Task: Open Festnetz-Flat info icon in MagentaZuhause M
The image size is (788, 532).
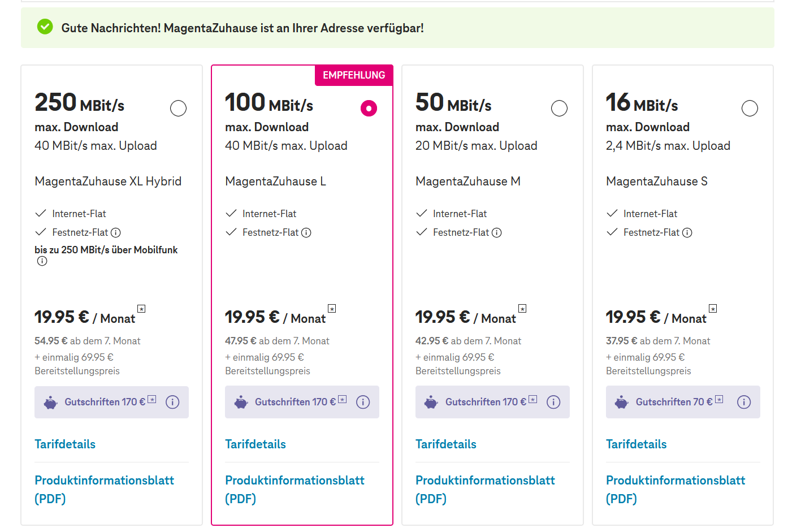Action: [497, 232]
